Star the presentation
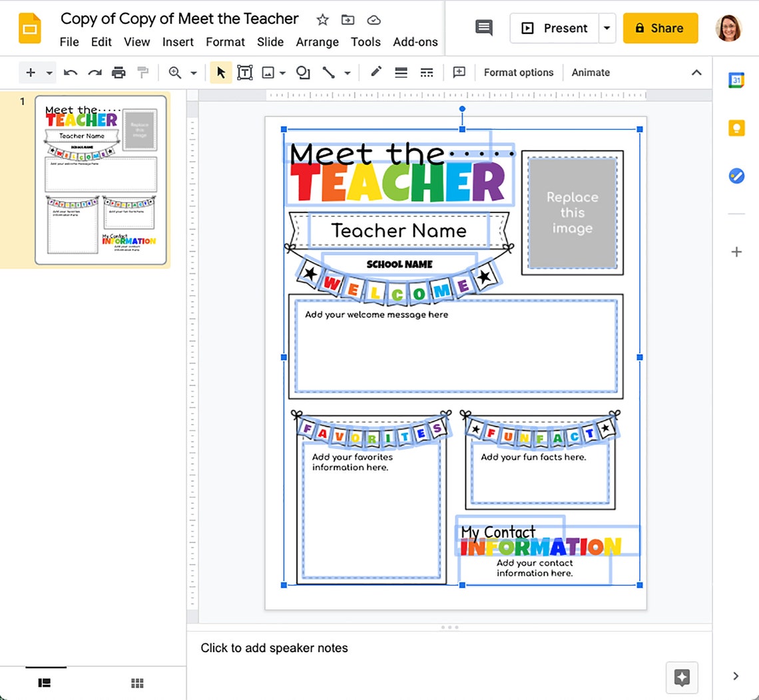 [322, 20]
